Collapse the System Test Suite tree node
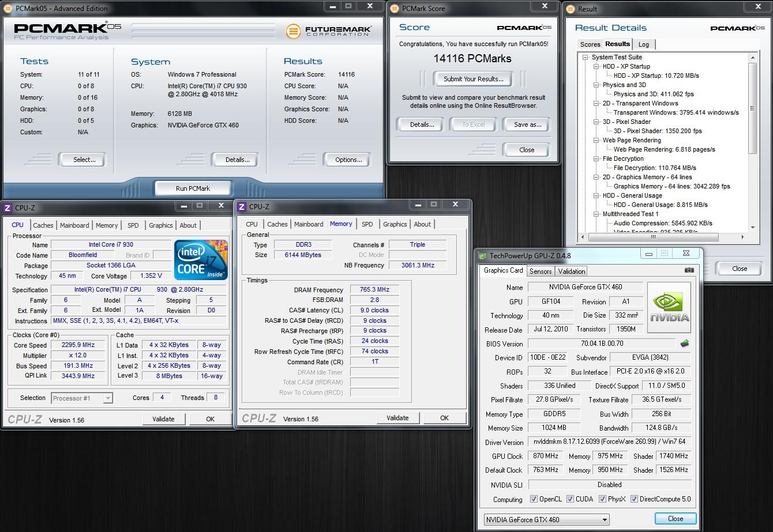 pyautogui.click(x=586, y=57)
